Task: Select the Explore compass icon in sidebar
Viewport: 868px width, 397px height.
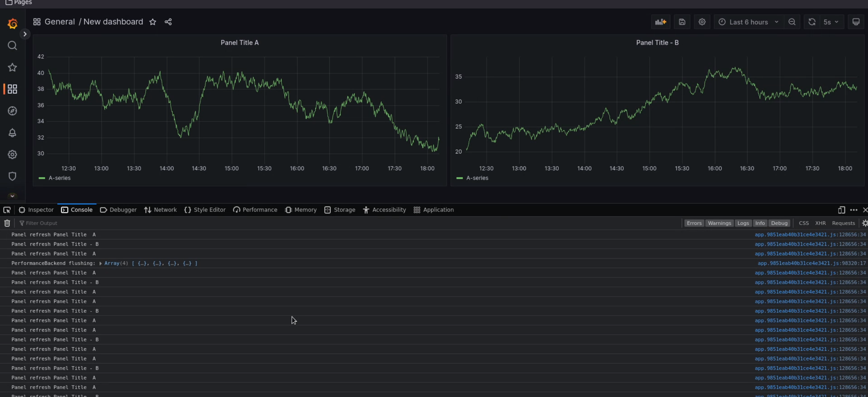Action: click(12, 111)
